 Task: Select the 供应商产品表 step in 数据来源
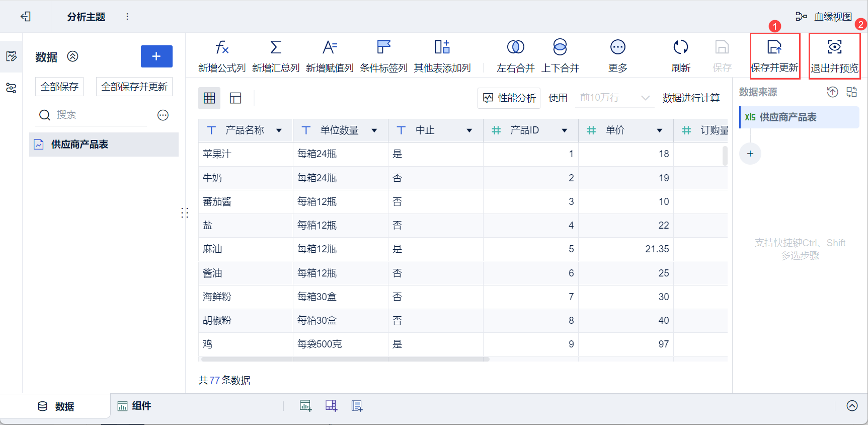pos(800,117)
